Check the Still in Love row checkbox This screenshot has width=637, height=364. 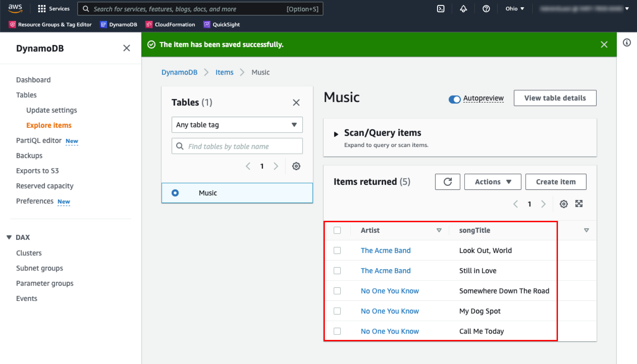coord(337,271)
